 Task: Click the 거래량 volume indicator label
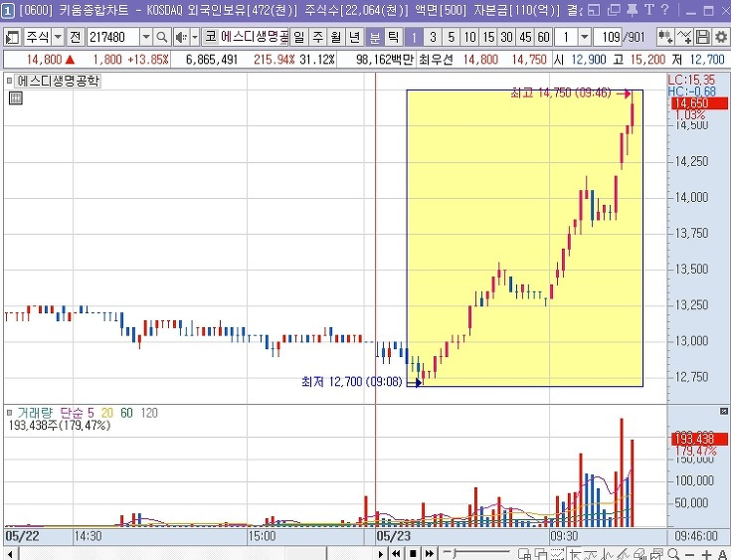click(x=35, y=413)
